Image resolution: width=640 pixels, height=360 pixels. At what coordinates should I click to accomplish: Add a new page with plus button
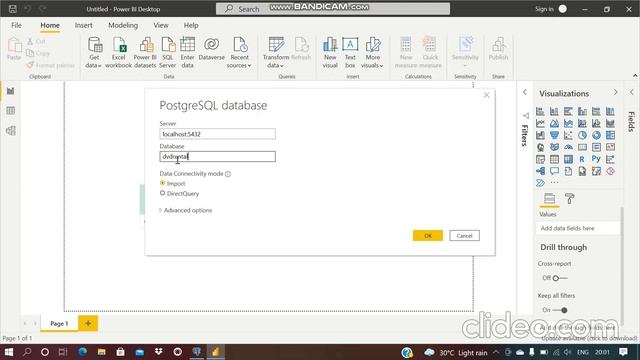coord(88,323)
